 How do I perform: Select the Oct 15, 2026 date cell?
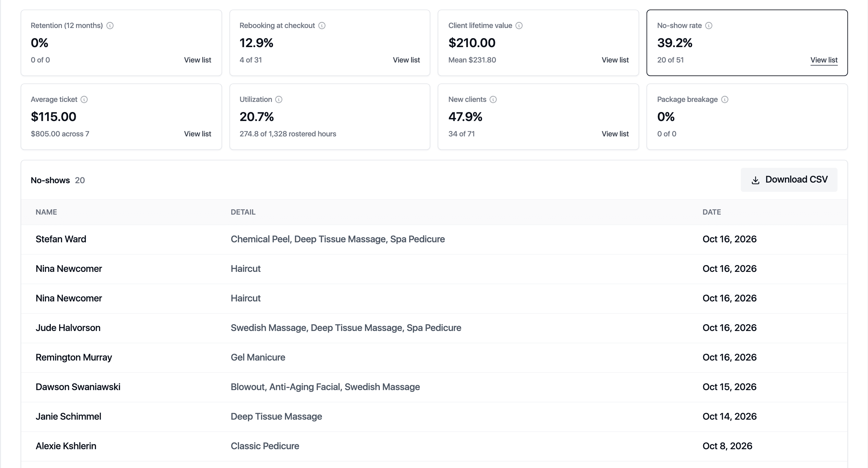coord(729,387)
